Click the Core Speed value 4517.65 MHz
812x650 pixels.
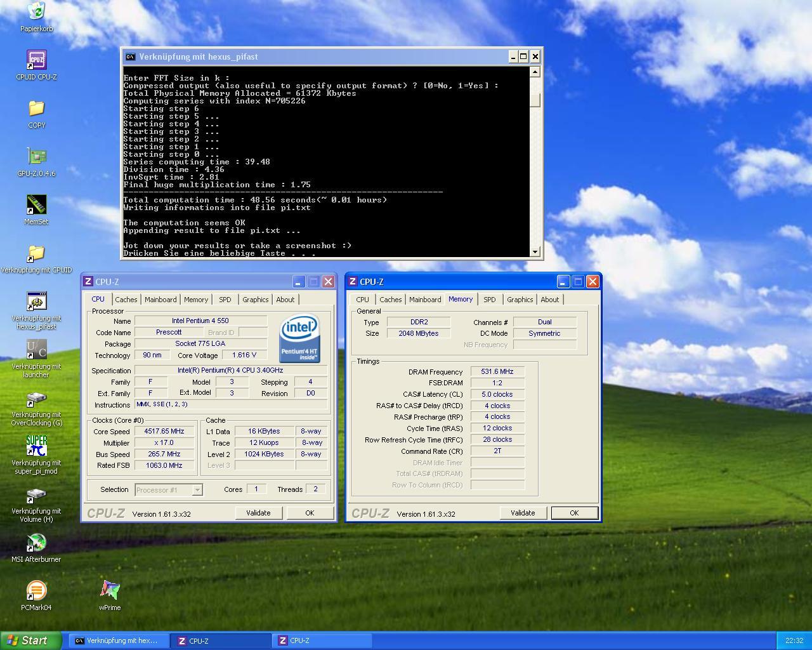coord(164,431)
